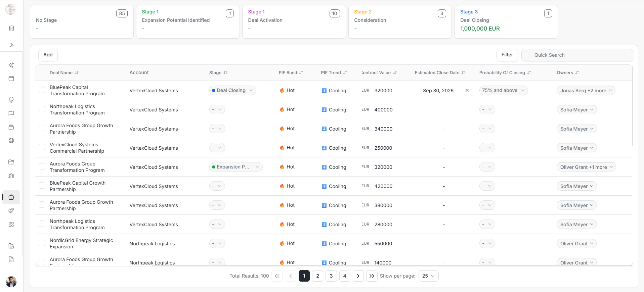Expand the Jonas Berg +2 more owners dropdown
The image size is (644, 292).
tap(586, 90)
